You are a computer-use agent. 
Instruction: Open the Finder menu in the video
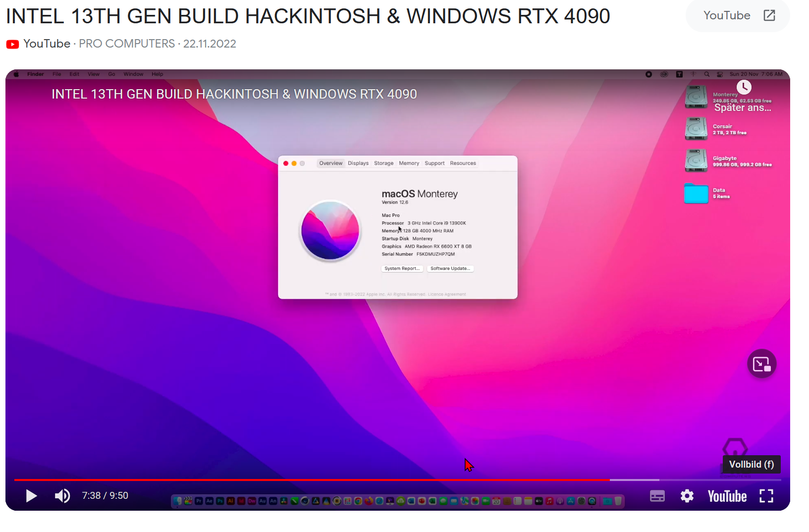[36, 74]
